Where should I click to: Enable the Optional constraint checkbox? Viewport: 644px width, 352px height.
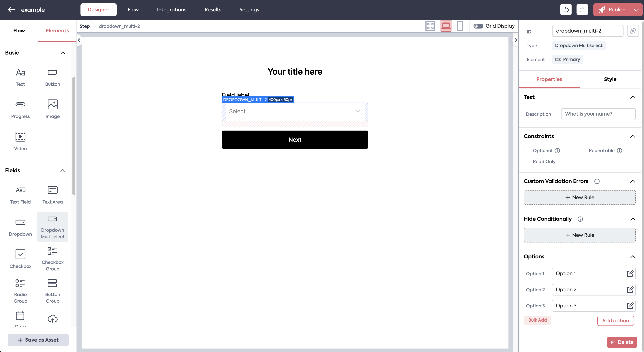527,151
